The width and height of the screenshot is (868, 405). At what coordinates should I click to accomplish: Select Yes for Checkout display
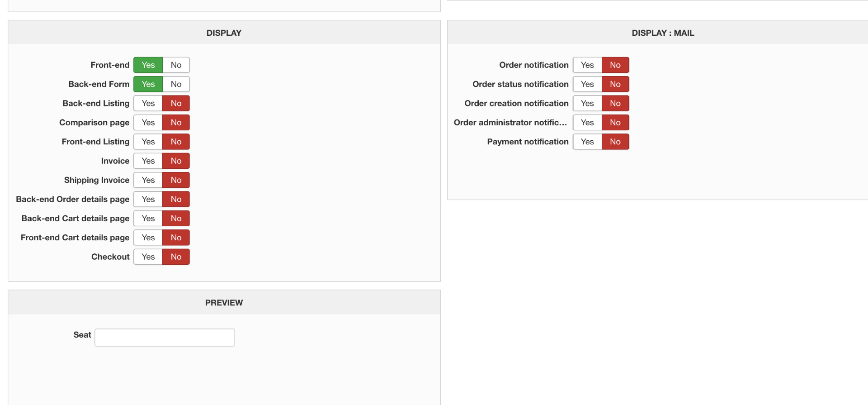(148, 257)
